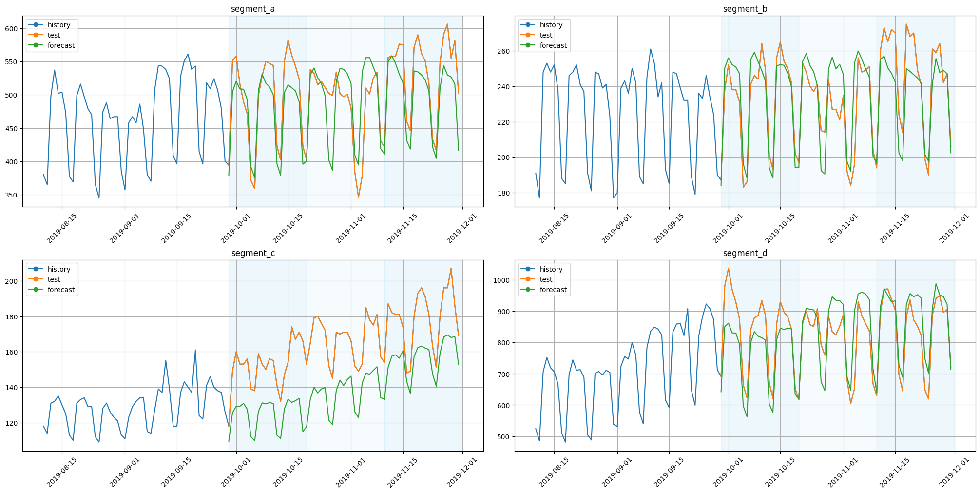Click the 260 y-axis label in segment_b
Screen dimensions: 980x493
click(504, 51)
